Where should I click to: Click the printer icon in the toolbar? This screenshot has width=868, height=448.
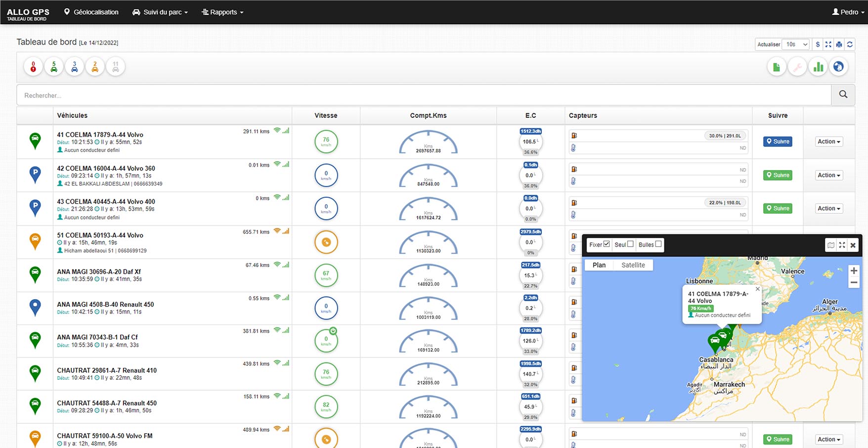839,45
